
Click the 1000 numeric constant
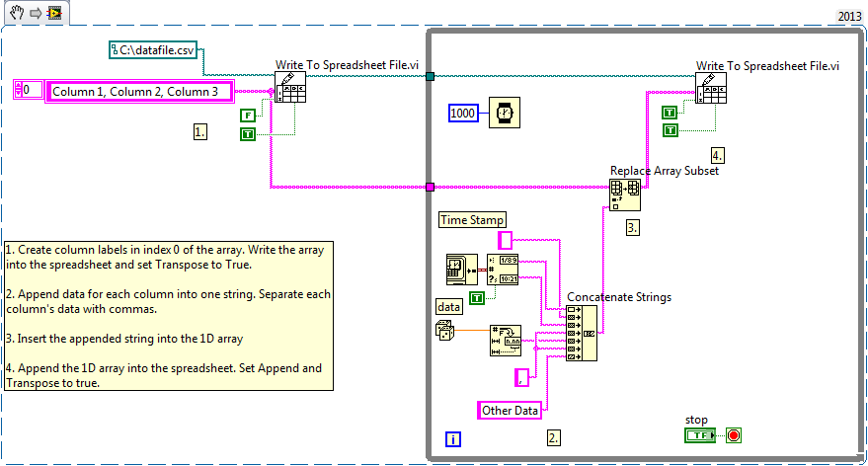(x=463, y=114)
